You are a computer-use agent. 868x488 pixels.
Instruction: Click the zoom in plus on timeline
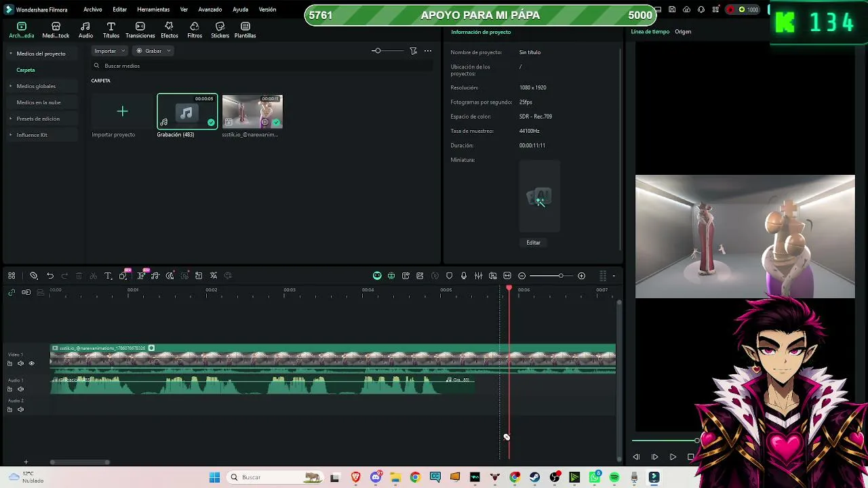(581, 276)
